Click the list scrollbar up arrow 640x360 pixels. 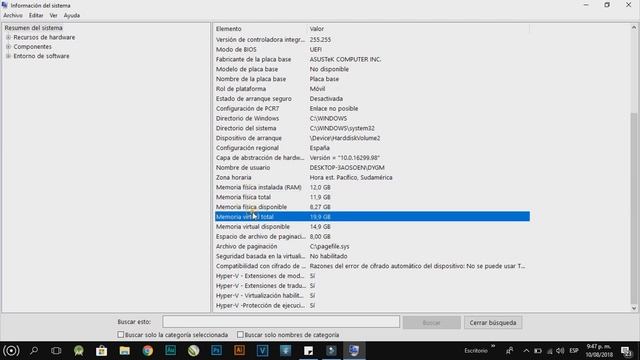(x=634, y=28)
